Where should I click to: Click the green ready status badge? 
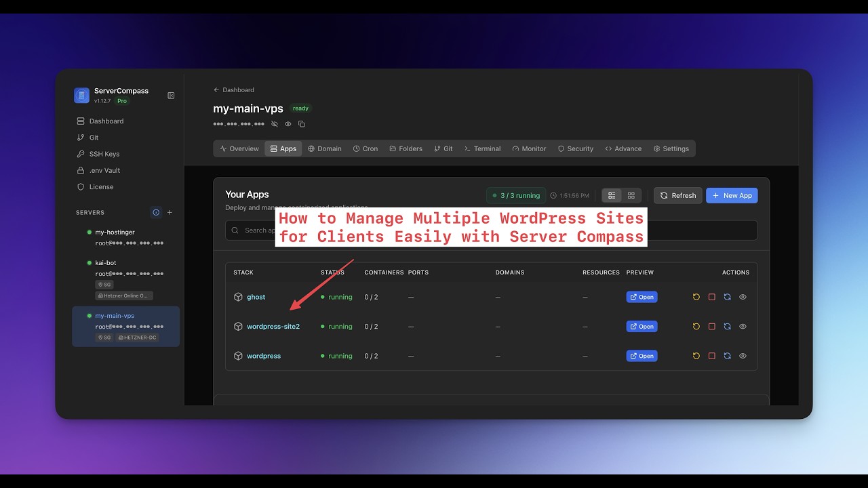click(300, 108)
